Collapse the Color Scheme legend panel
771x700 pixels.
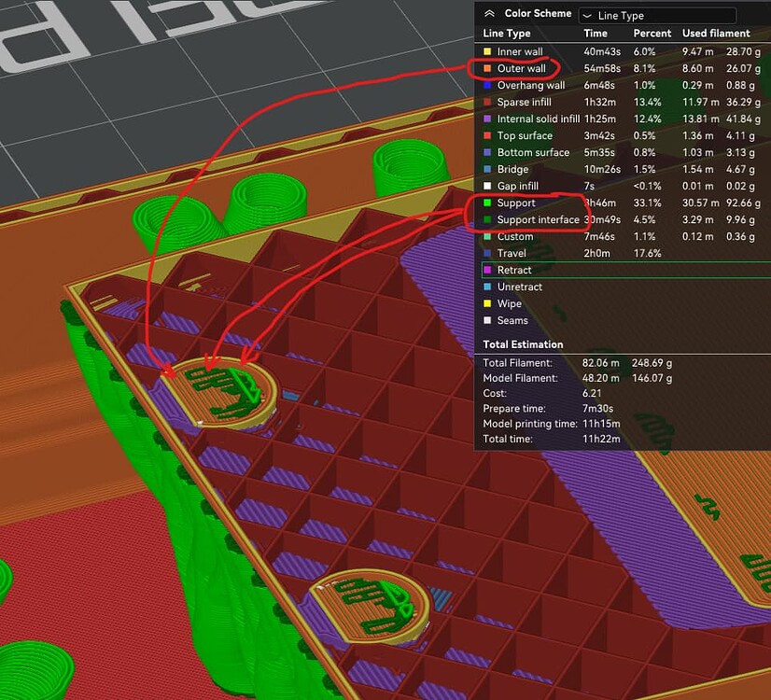tap(489, 14)
